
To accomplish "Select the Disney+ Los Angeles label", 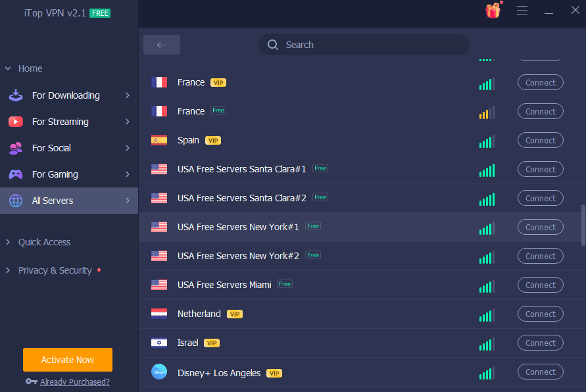I will pyautogui.click(x=219, y=373).
